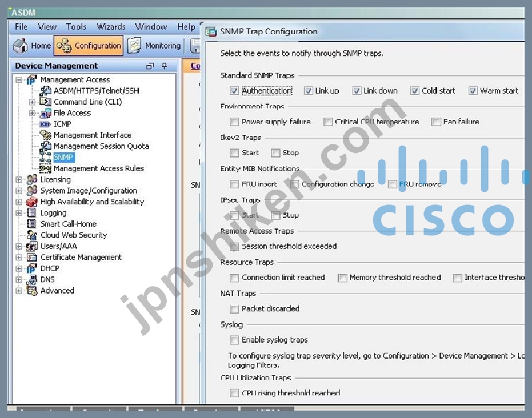Click the Device Management restore panel icon
This screenshot has width=532, height=418.
point(150,66)
